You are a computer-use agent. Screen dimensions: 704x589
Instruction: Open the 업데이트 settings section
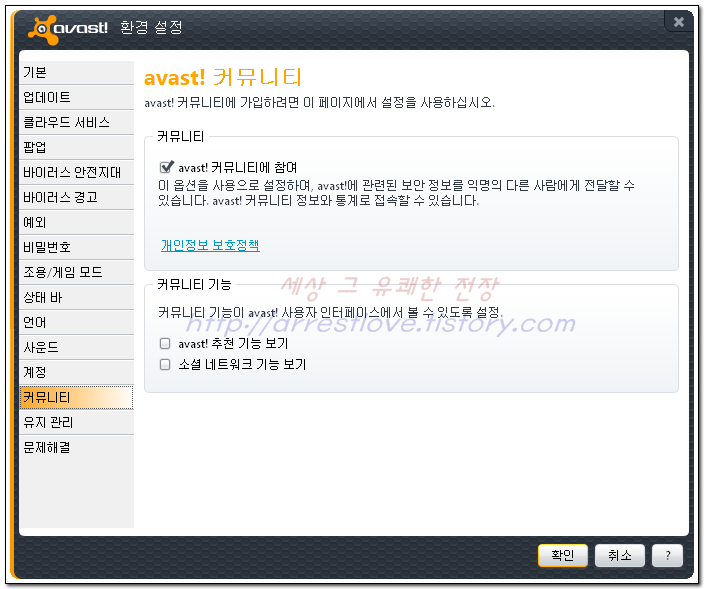[76, 97]
